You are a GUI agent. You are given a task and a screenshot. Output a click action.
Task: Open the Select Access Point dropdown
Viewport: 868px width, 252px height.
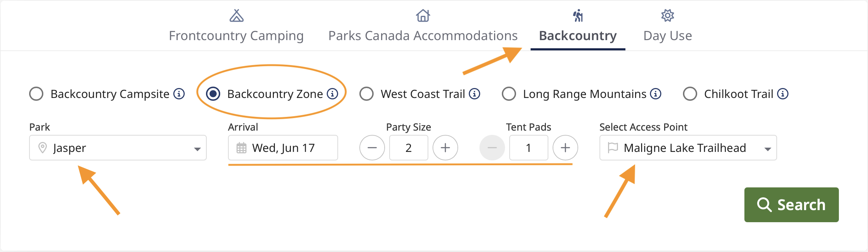pos(688,148)
